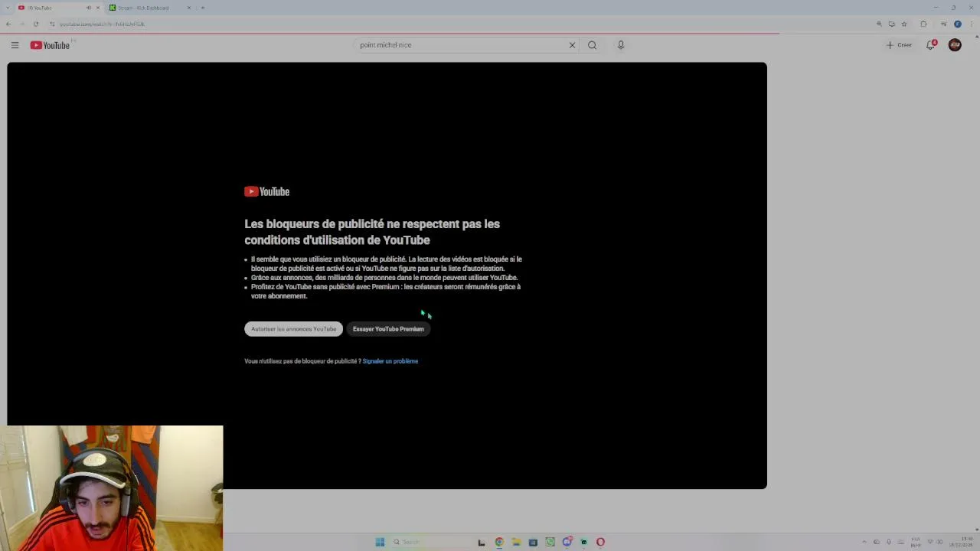The image size is (980, 551).
Task: Click the browser address bar URL
Action: [103, 24]
